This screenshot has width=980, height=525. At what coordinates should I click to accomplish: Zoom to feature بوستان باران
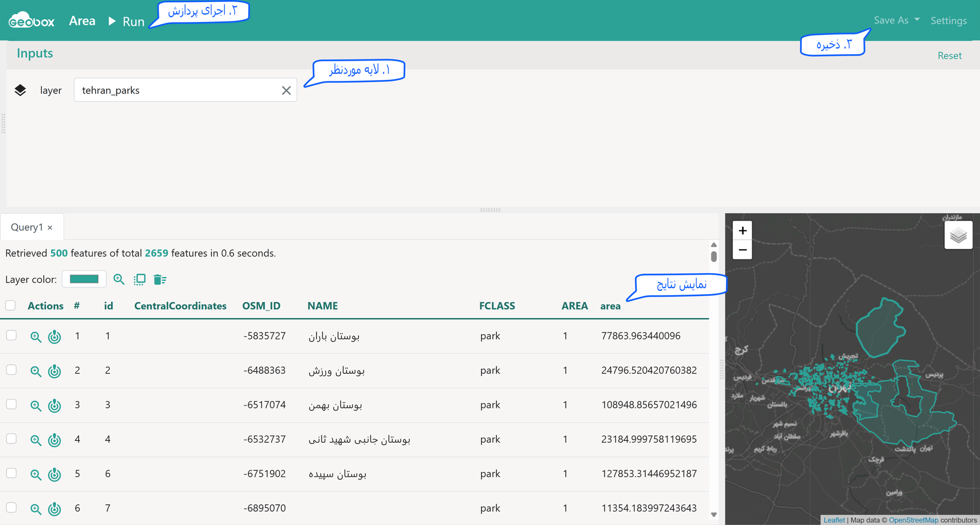36,337
